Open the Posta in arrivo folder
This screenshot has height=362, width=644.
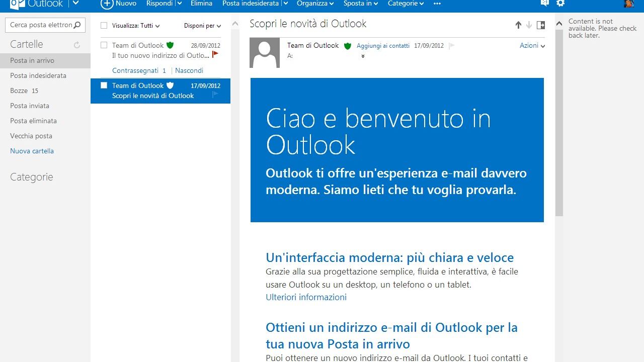(x=45, y=60)
